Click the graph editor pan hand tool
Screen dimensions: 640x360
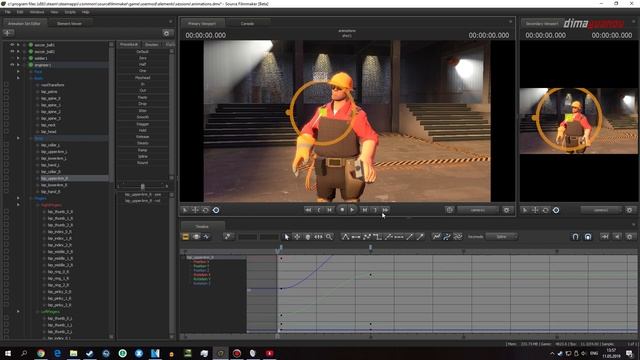308,237
